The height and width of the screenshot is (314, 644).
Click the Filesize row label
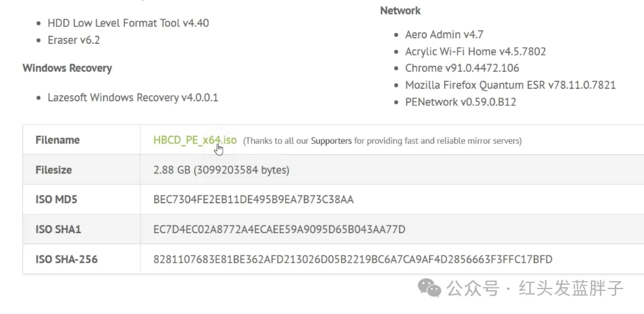(x=54, y=170)
